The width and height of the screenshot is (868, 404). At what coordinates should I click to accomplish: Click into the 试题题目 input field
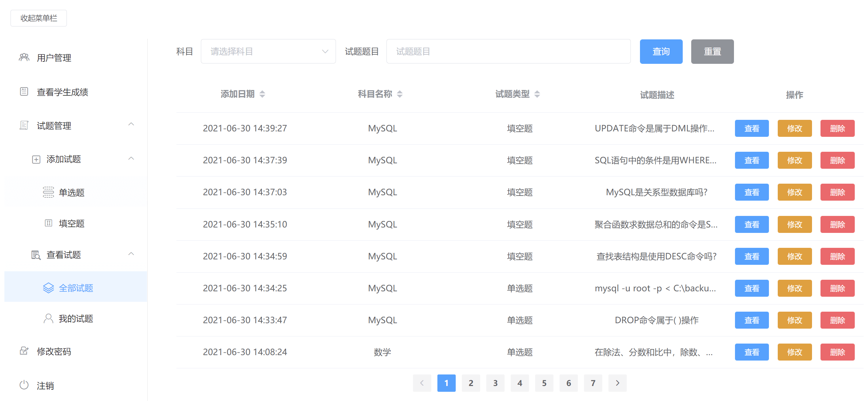tap(508, 51)
